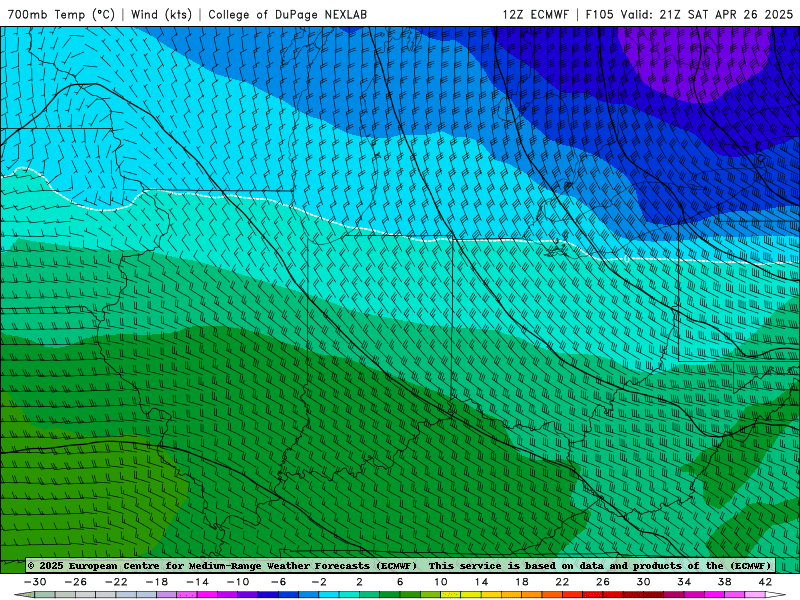Click the magenta swatch below '−14' in color bar
The width and height of the screenshot is (800, 600).
point(207,595)
